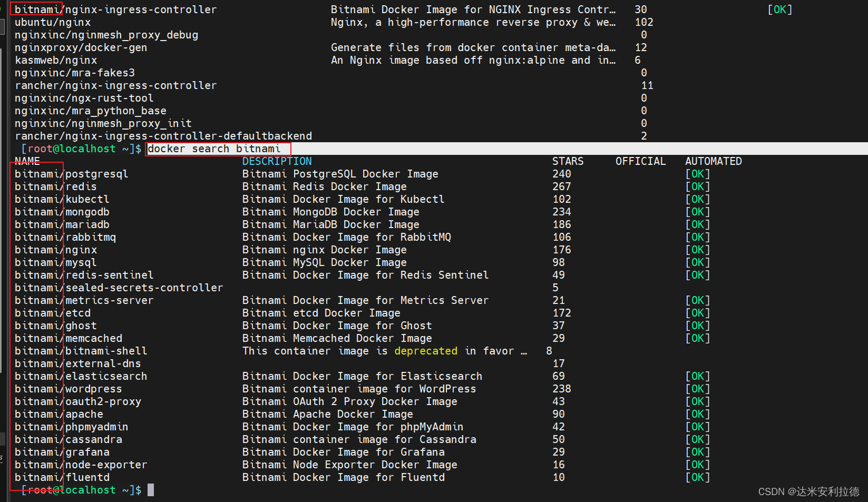The image size is (868, 502).
Task: Select the bitnami/bitnami-shell name
Action: (81, 351)
